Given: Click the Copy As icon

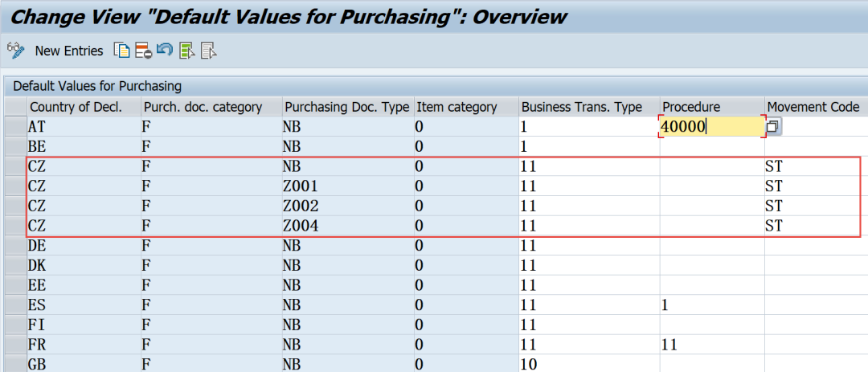Looking at the screenshot, I should (122, 51).
